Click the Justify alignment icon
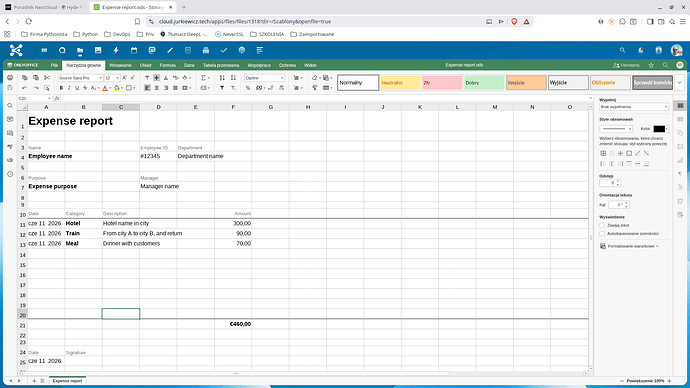690x388 pixels. (175, 88)
